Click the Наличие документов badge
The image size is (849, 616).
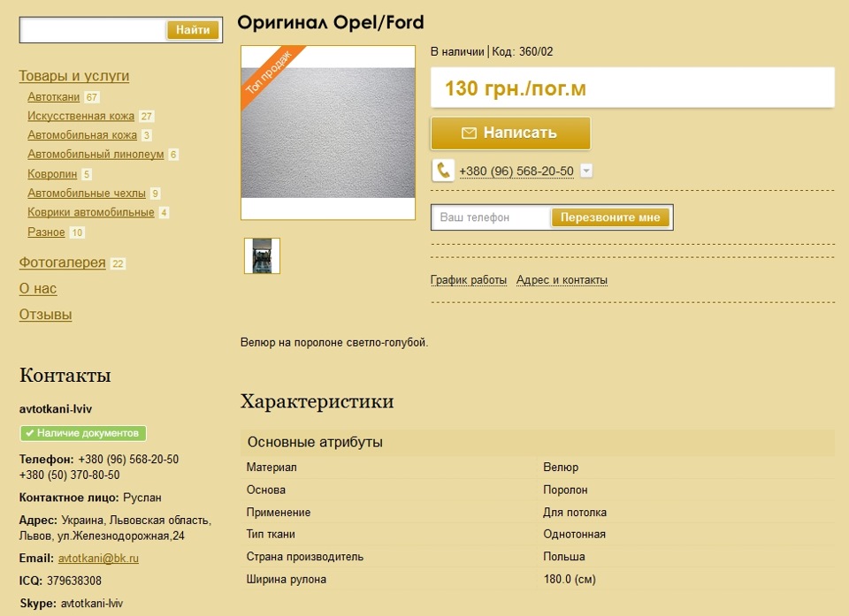pos(83,433)
